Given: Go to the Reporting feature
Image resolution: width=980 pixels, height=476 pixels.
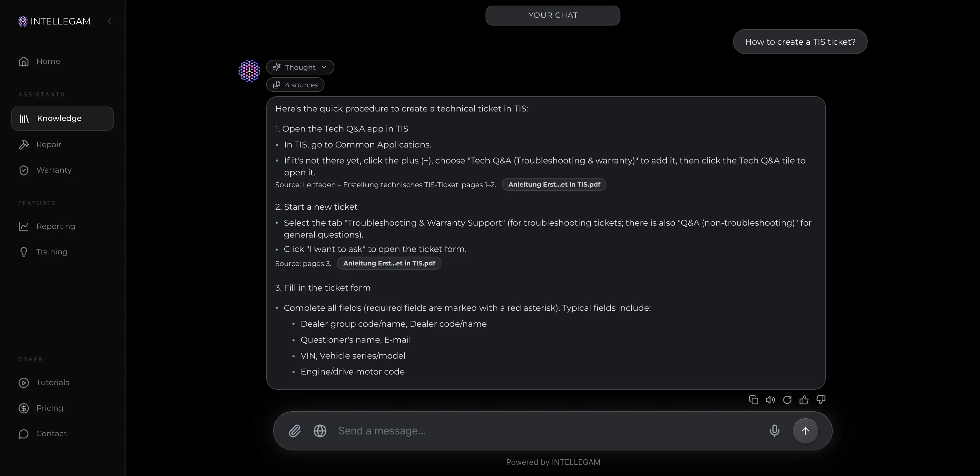Looking at the screenshot, I should point(56,226).
